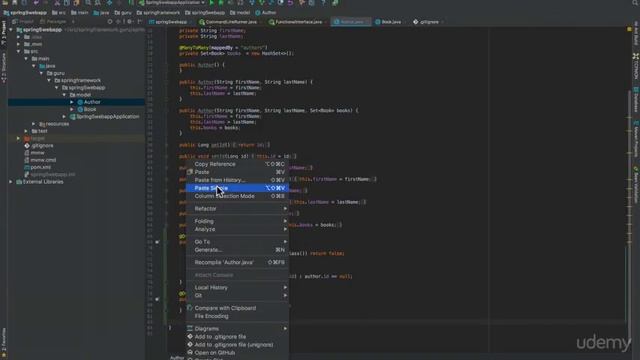Select Recompile 'Author.java'

[237, 262]
